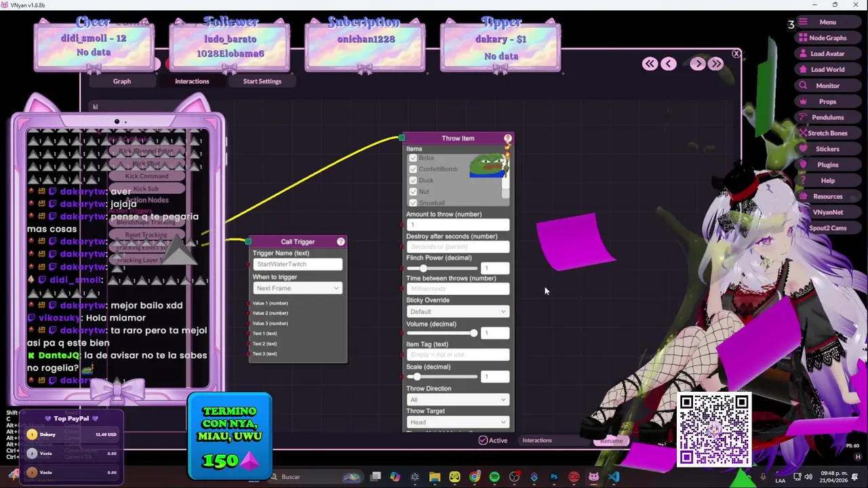Click the Item Tag text field
868x488 pixels.
click(457, 354)
